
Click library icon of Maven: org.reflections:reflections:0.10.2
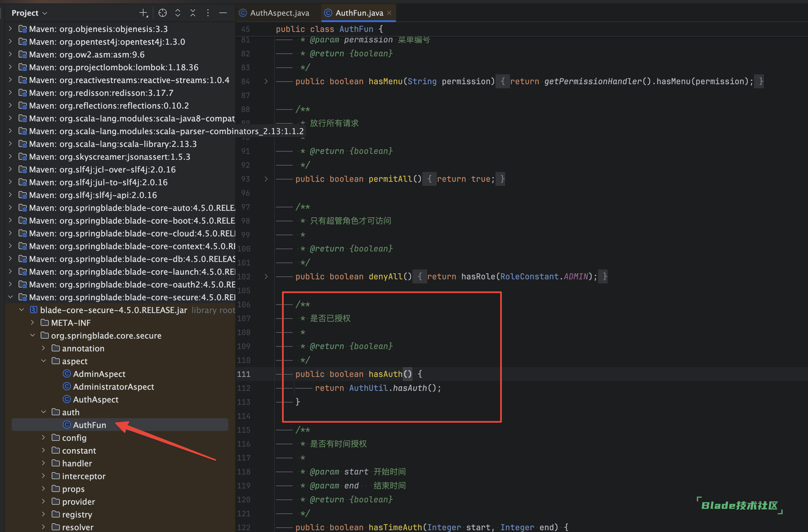tap(22, 106)
